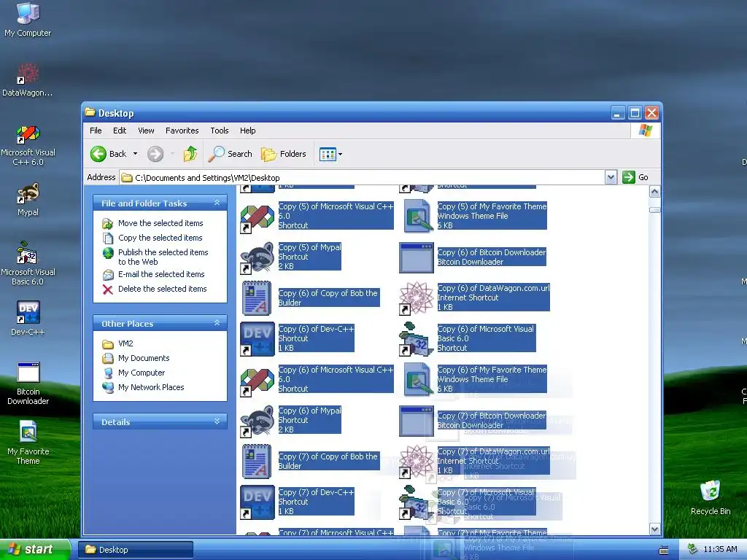747x560 pixels.
Task: Open the View menu
Action: coord(146,131)
